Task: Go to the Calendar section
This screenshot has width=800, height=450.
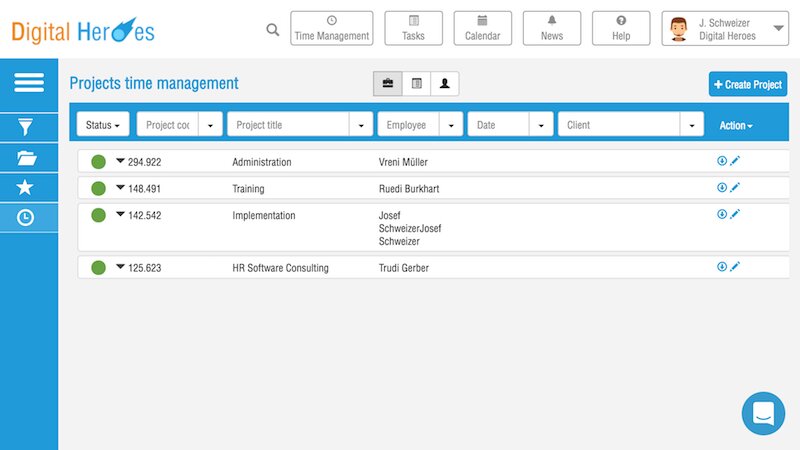Action: pyautogui.click(x=482, y=29)
